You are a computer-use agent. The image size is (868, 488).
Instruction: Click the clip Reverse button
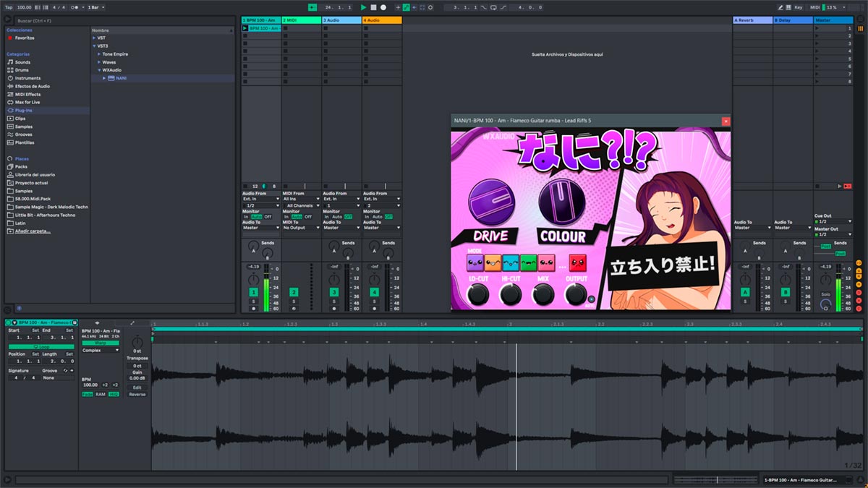[x=137, y=395]
